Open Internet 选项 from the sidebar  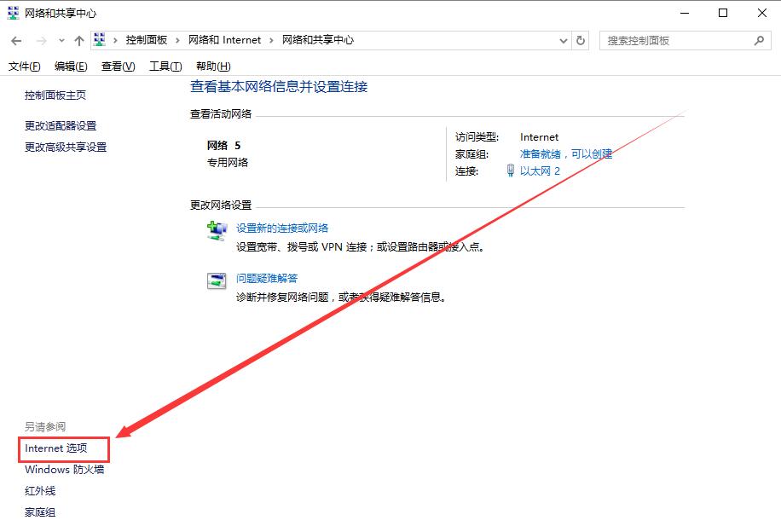(56, 448)
